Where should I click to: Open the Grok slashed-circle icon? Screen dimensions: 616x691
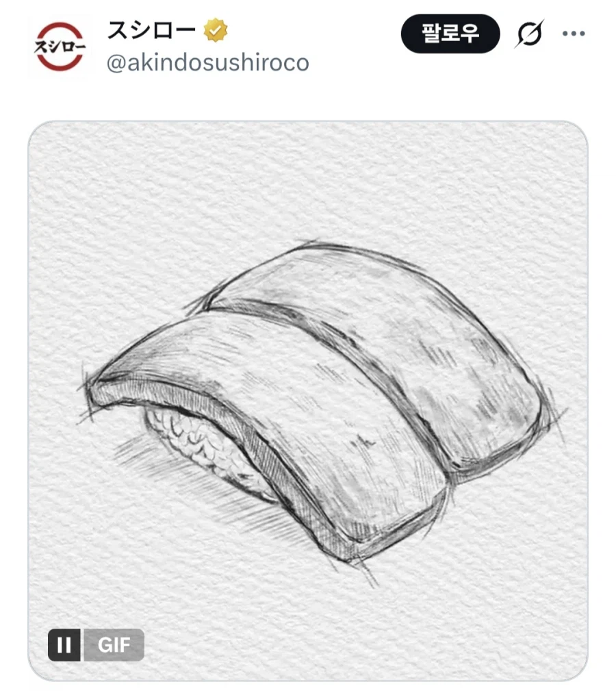tap(529, 34)
